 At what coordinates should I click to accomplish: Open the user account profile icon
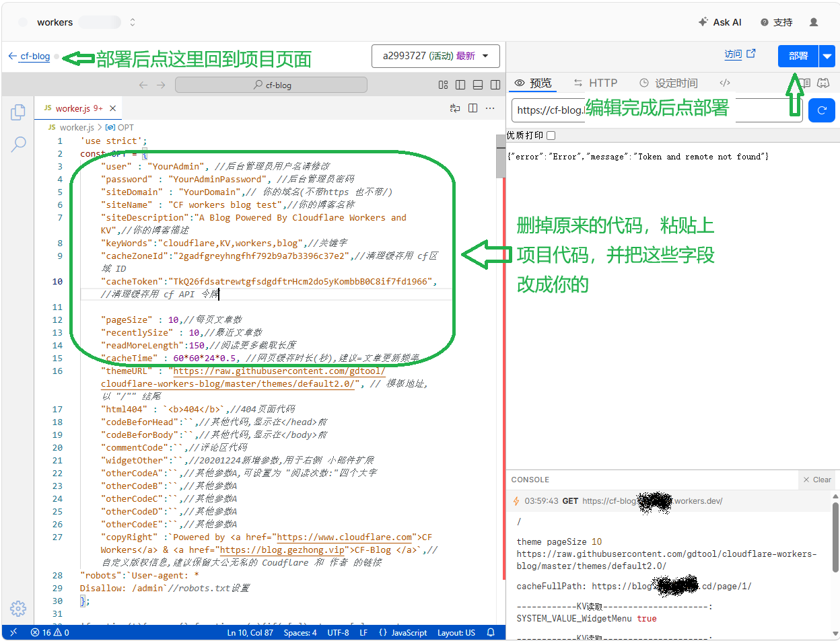click(x=814, y=22)
